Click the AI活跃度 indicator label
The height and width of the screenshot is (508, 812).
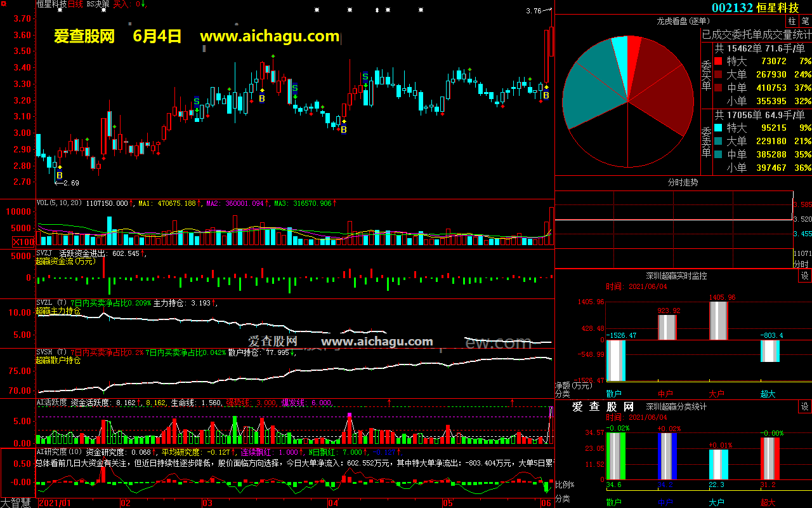pos(52,402)
